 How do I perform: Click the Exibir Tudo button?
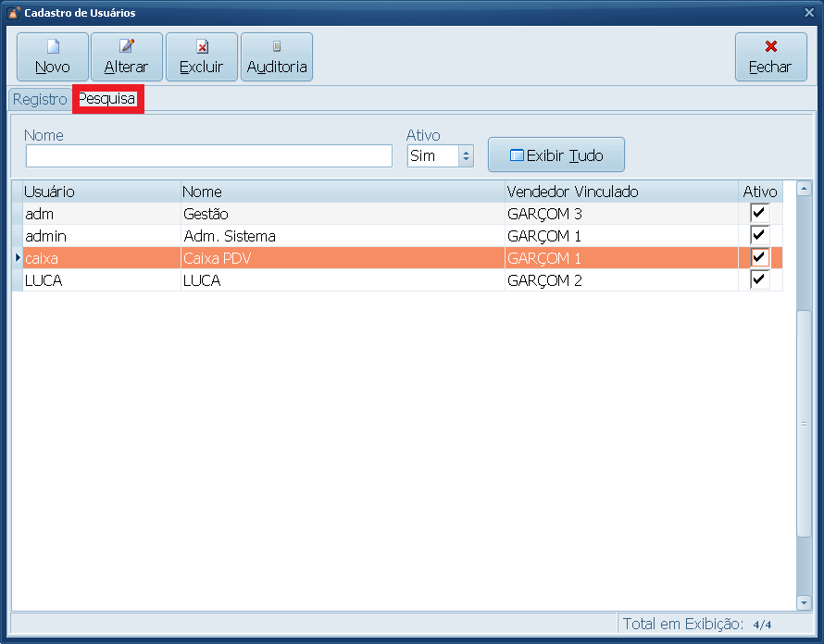click(556, 155)
